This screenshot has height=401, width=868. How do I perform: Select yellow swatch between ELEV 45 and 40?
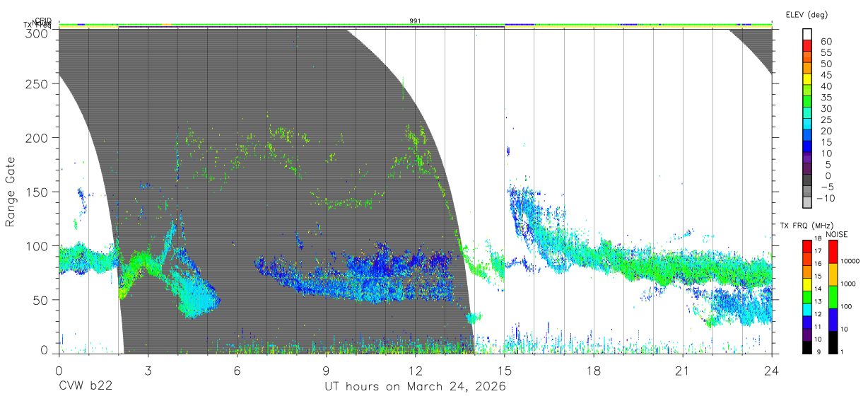(808, 79)
